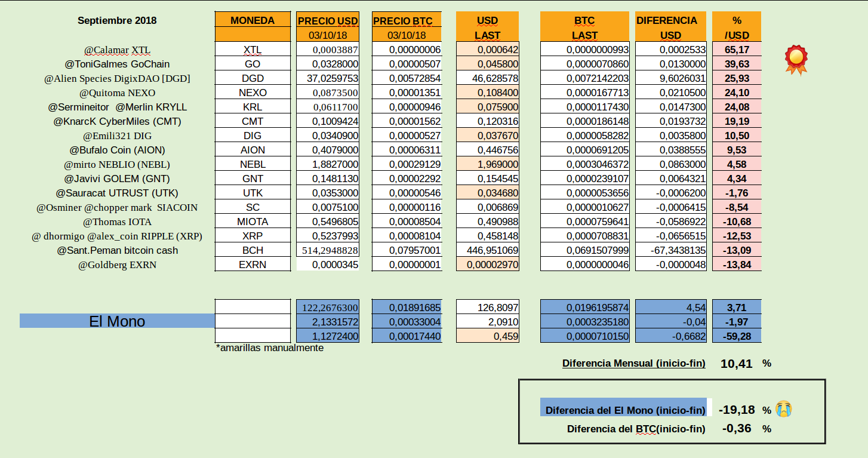
Task: Select the PRECIO USD header cell
Action: point(328,21)
